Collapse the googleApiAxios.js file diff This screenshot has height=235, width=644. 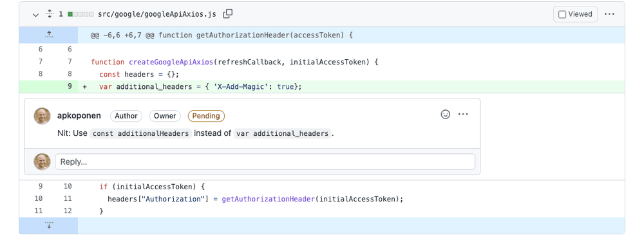(35, 14)
